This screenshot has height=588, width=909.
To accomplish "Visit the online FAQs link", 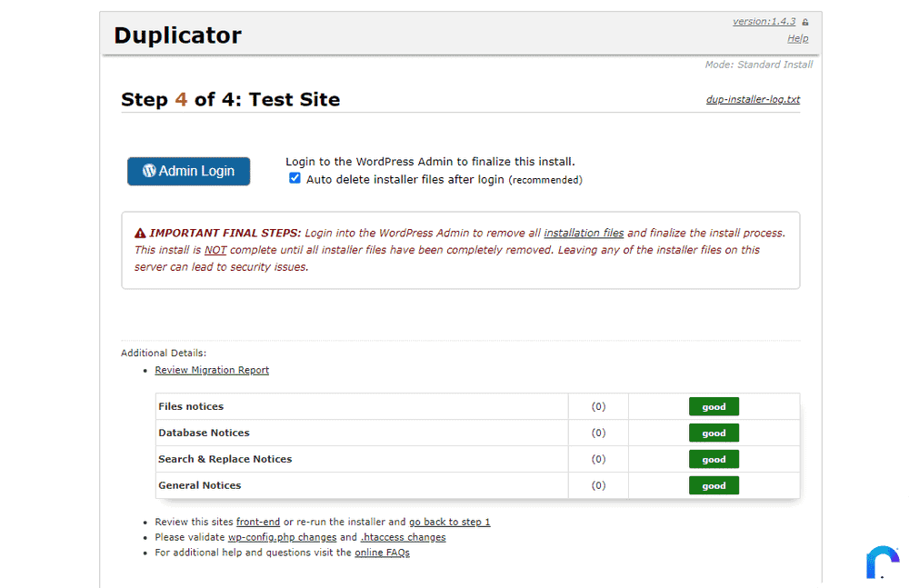I will pyautogui.click(x=382, y=552).
